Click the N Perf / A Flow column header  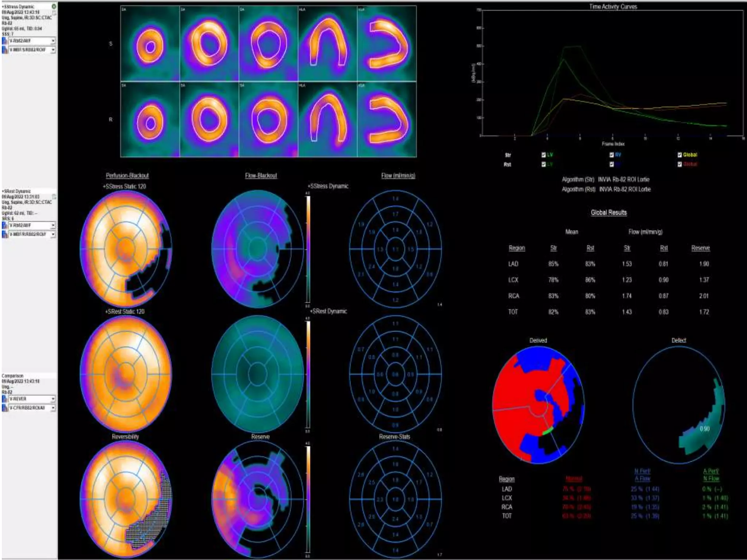642,475
